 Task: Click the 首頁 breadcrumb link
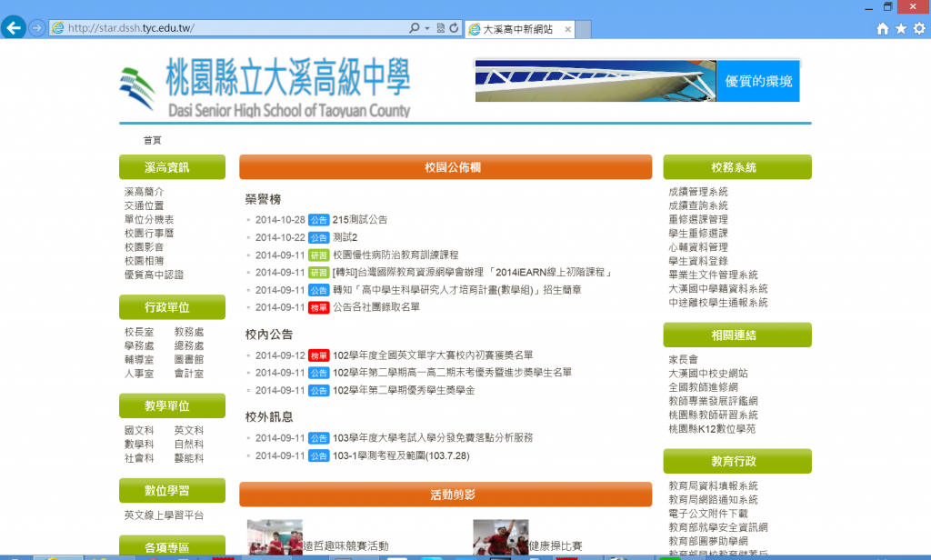tap(152, 140)
